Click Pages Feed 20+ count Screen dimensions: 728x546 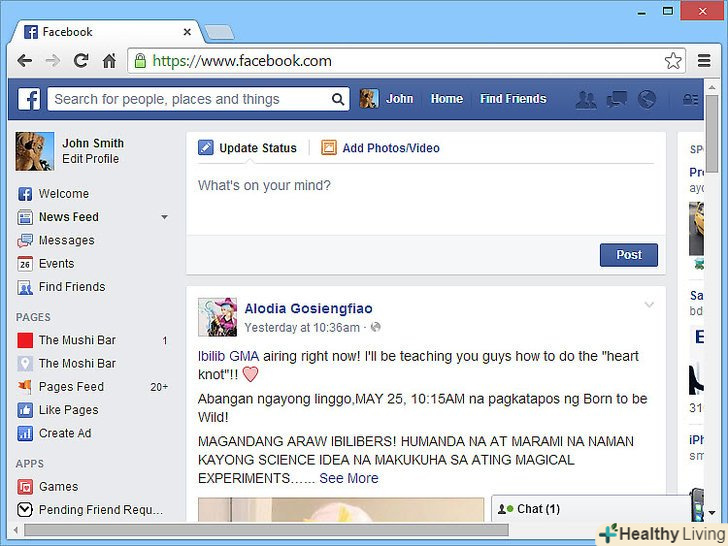(x=159, y=387)
